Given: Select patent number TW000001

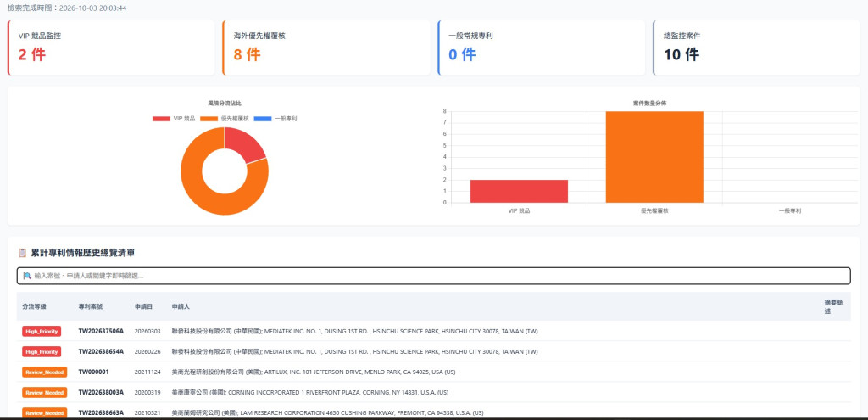Looking at the screenshot, I should click(93, 372).
